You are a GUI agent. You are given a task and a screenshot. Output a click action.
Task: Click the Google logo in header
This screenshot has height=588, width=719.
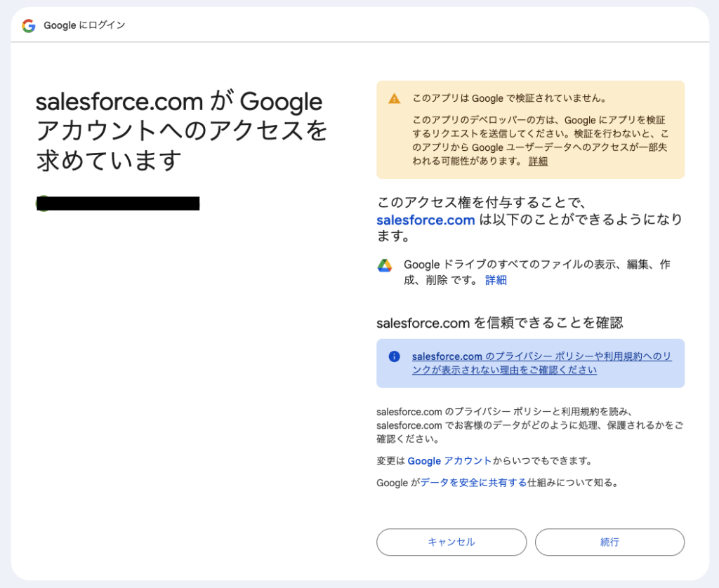(29, 26)
